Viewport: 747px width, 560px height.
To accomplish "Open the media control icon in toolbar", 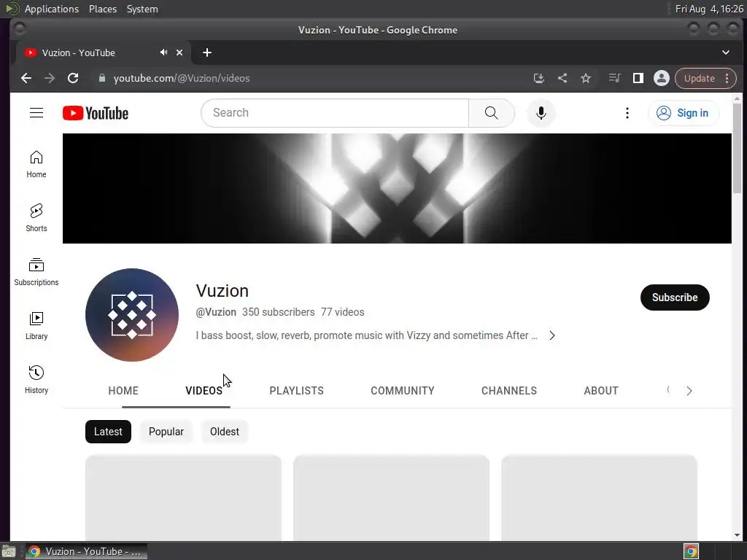I will 614,78.
